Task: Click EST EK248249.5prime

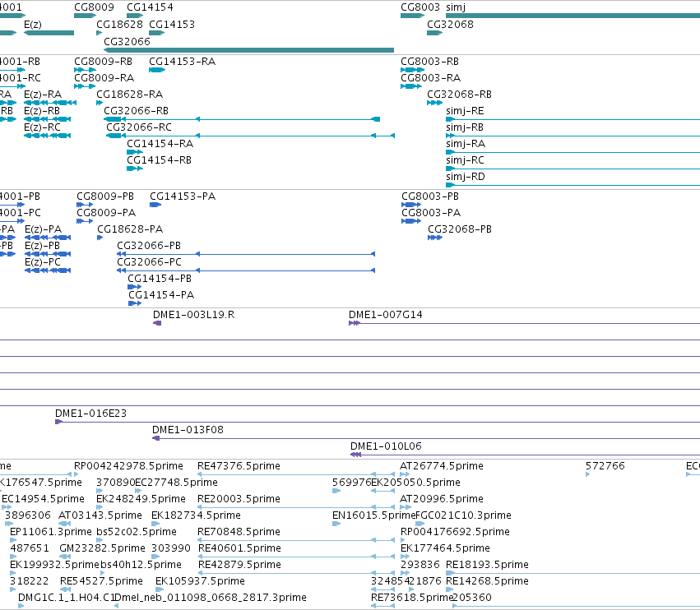Action: (141, 499)
